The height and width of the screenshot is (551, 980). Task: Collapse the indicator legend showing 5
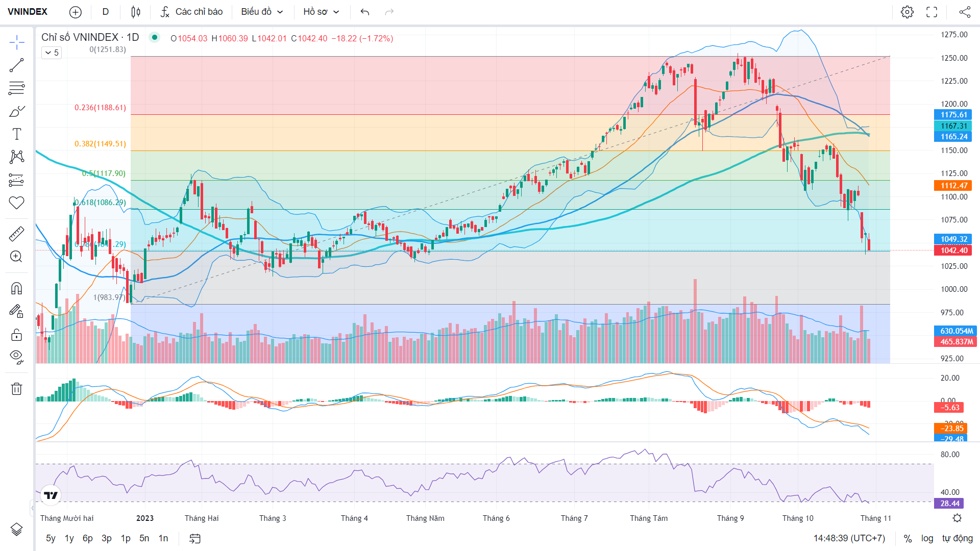pos(52,53)
